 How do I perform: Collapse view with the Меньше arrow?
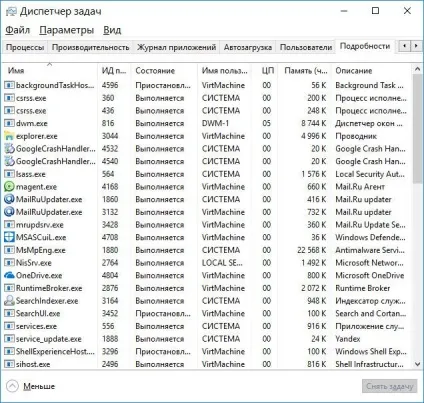tap(12, 386)
